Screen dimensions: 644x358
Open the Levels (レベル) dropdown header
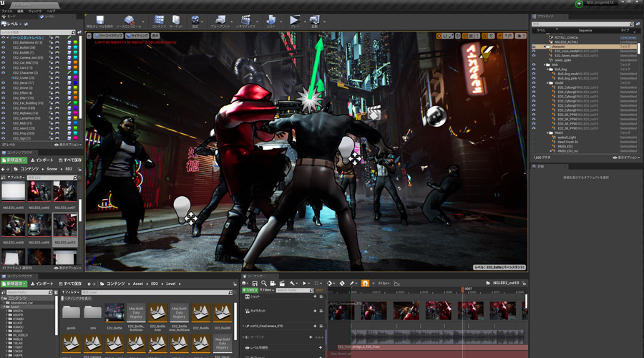coord(13,24)
